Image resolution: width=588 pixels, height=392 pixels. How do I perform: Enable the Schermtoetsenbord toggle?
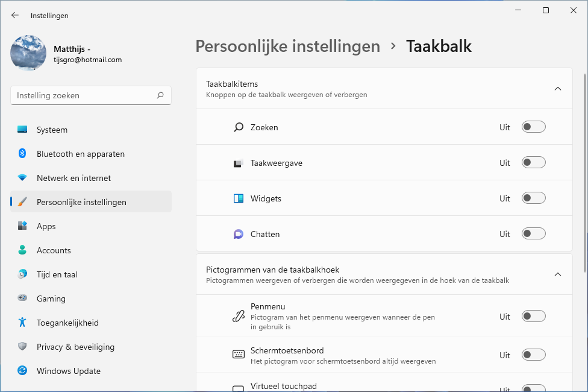533,355
